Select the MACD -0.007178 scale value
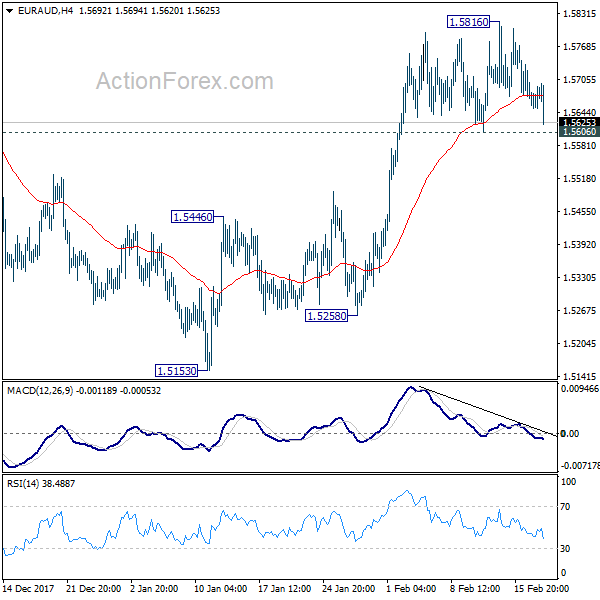 point(580,466)
